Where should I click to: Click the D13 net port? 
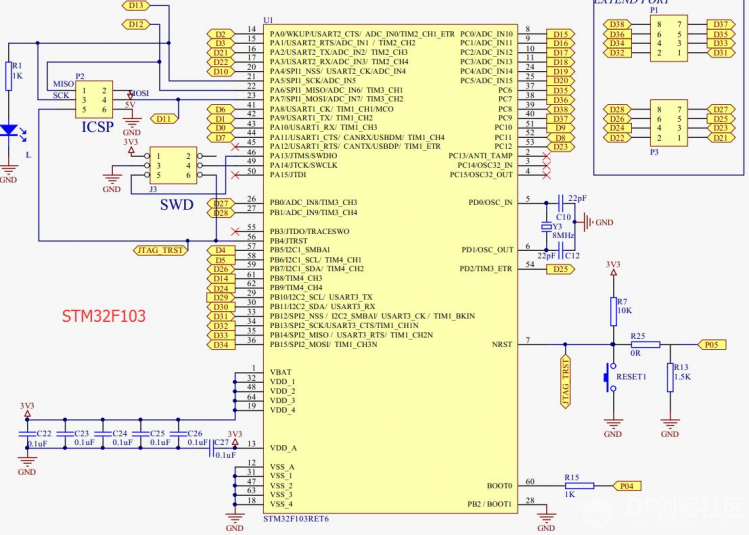[x=136, y=6]
